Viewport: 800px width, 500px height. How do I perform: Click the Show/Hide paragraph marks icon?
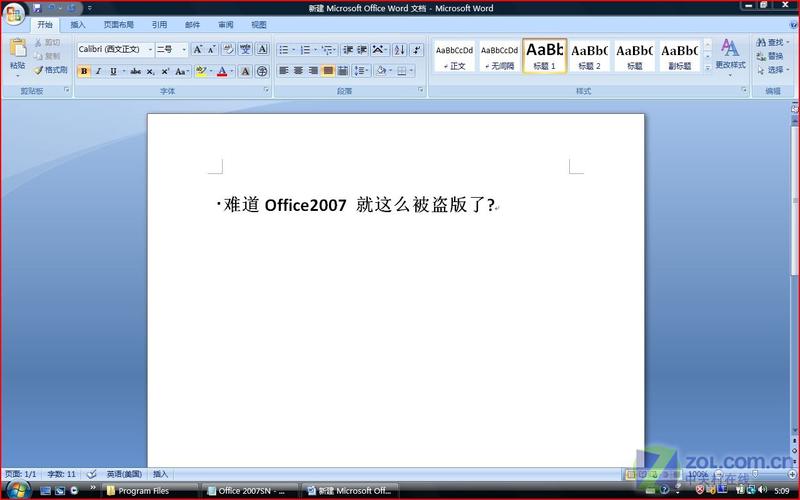[416, 49]
